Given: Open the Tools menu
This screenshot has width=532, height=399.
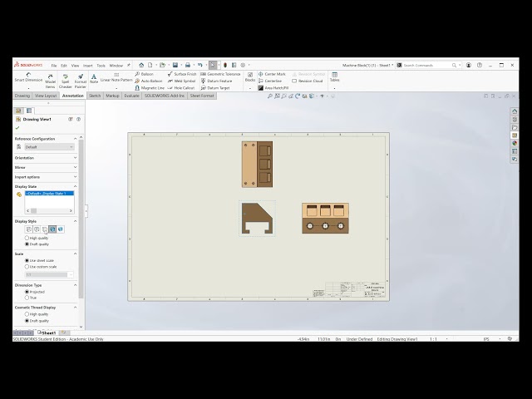Looking at the screenshot, I should point(101,66).
